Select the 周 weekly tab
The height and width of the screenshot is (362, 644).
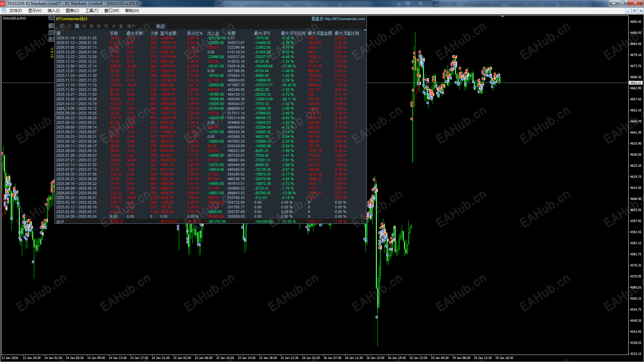point(77,26)
